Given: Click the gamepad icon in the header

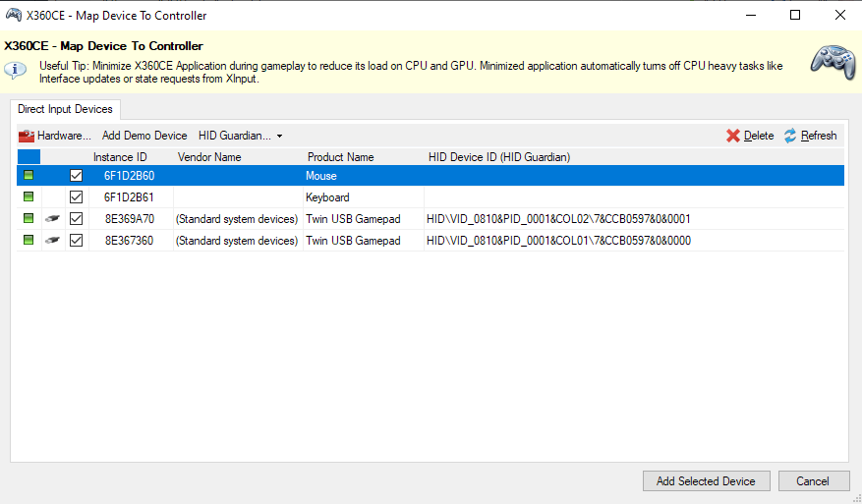Looking at the screenshot, I should (832, 60).
